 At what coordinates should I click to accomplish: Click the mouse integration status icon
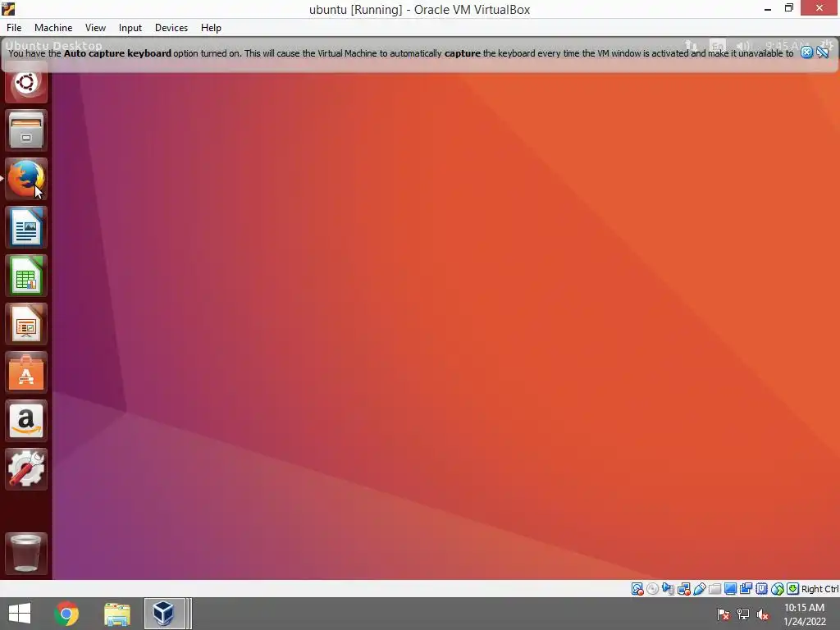coord(778,589)
